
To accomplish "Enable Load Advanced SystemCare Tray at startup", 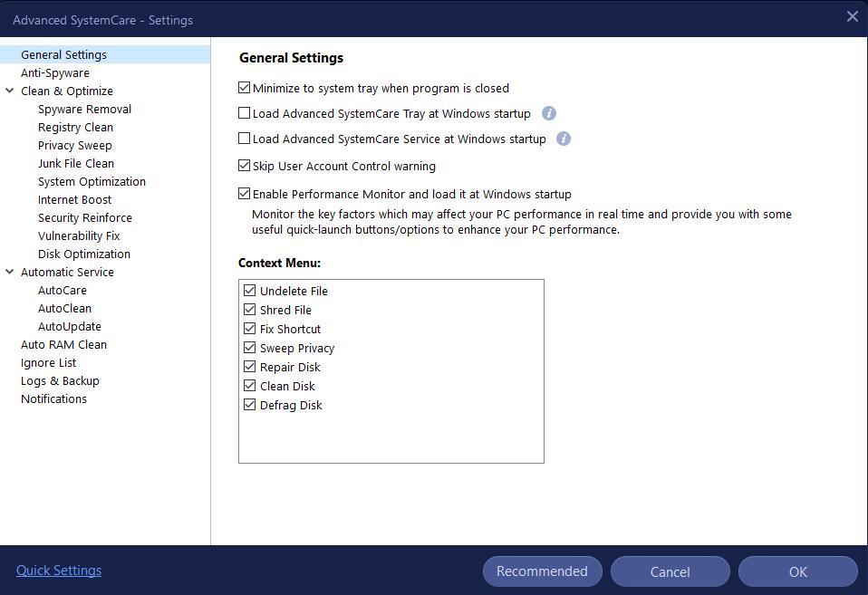I will 244,113.
